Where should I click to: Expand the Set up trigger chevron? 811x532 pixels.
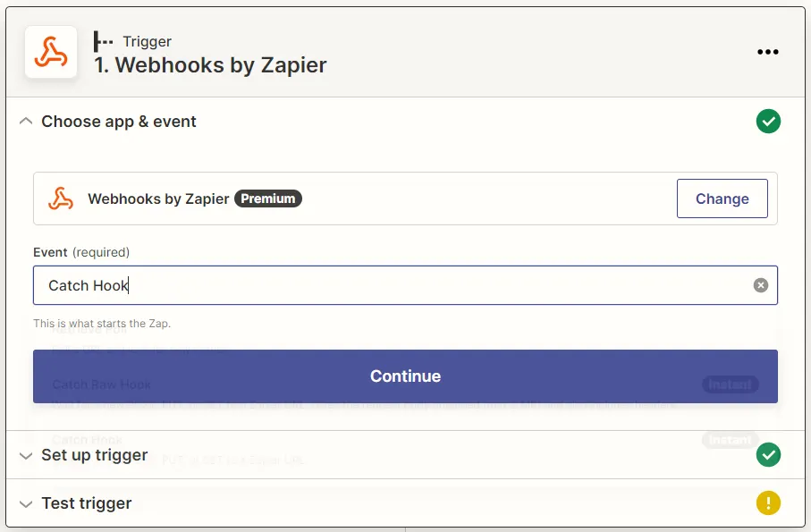coord(25,455)
